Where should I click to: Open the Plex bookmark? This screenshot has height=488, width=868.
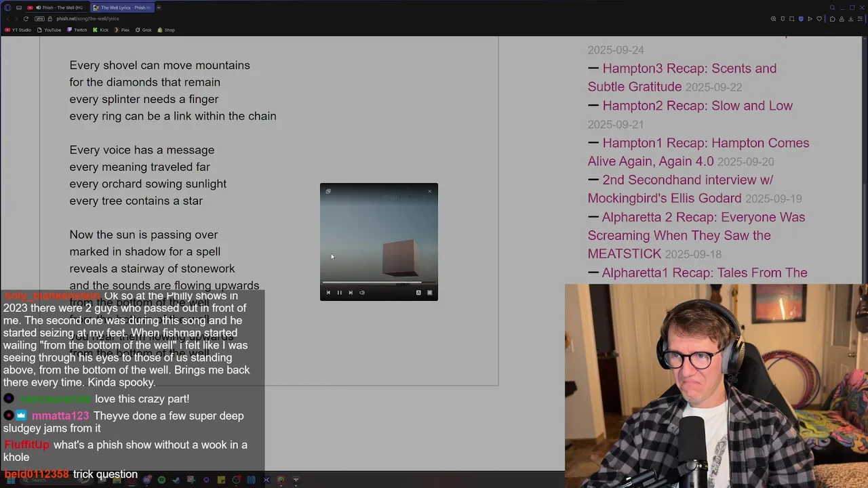[x=121, y=30]
